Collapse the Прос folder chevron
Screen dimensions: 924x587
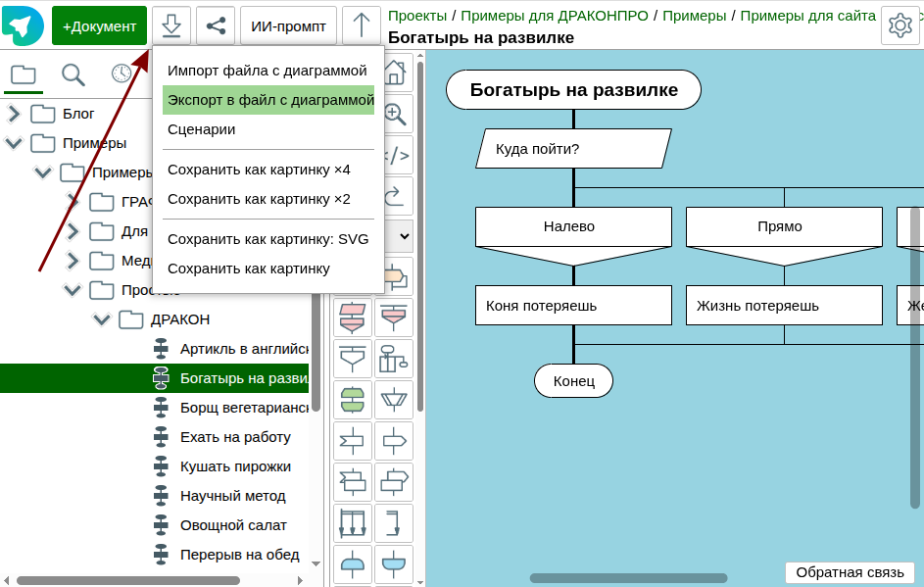73,289
